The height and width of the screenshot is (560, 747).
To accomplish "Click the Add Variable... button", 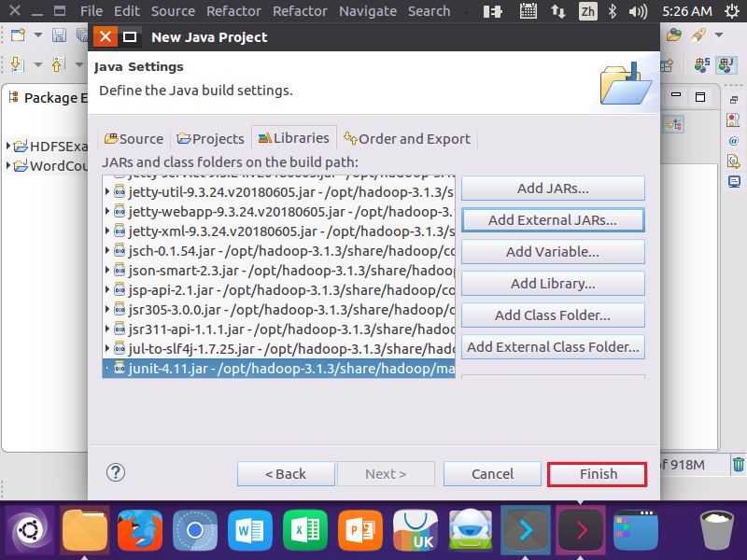I will pos(553,252).
